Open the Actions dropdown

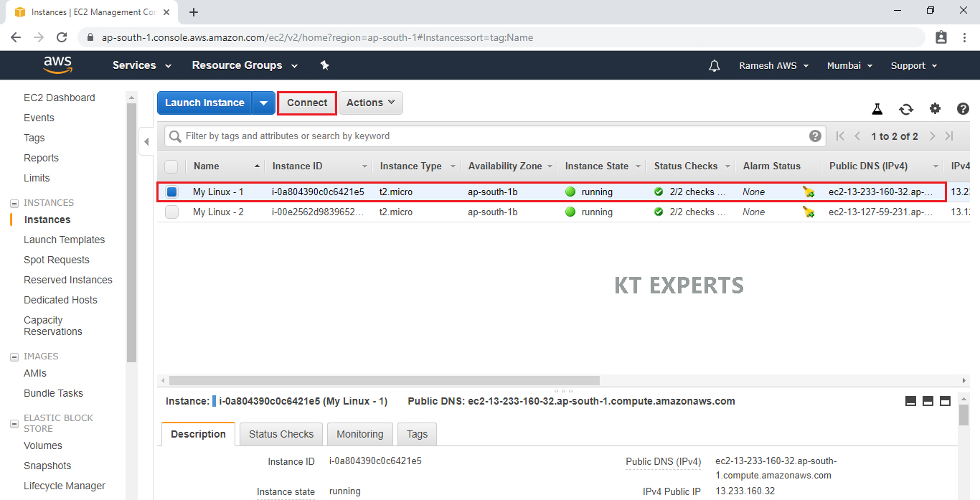click(371, 103)
